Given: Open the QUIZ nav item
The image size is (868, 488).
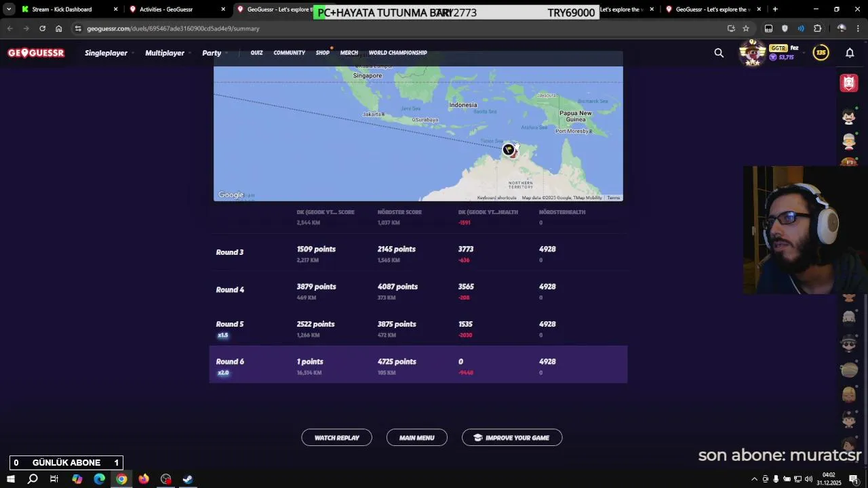Looking at the screenshot, I should pos(256,53).
